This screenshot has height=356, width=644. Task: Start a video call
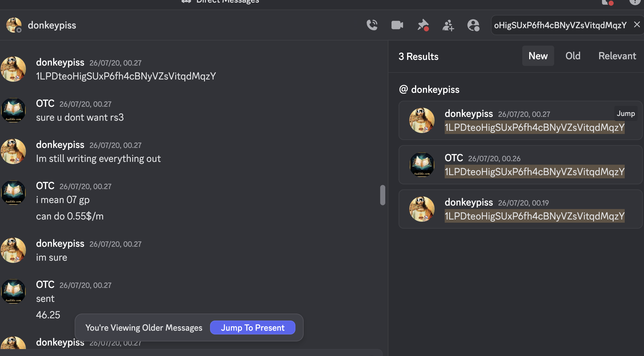[397, 25]
